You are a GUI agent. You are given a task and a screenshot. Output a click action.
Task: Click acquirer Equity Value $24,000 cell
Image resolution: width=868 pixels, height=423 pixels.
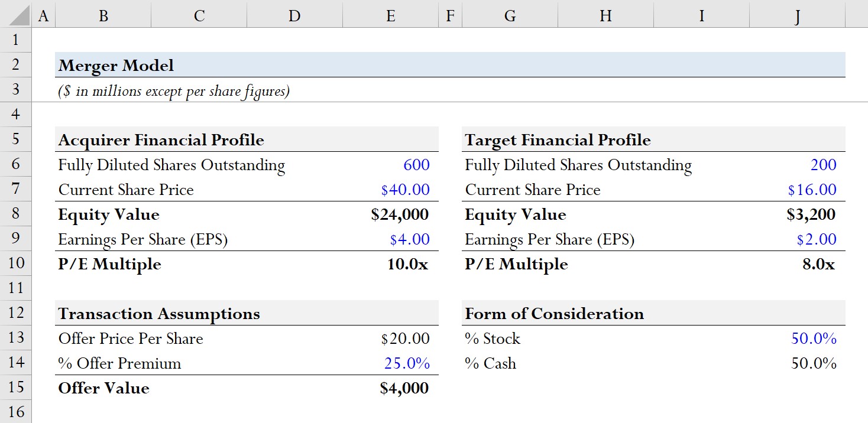pyautogui.click(x=390, y=214)
